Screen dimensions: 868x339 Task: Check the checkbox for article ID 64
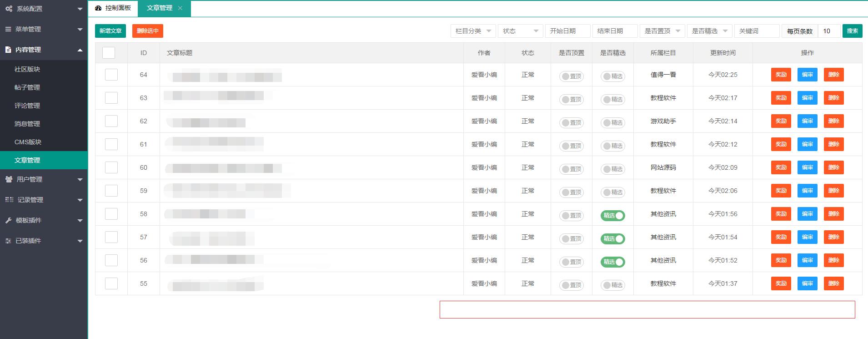click(111, 75)
